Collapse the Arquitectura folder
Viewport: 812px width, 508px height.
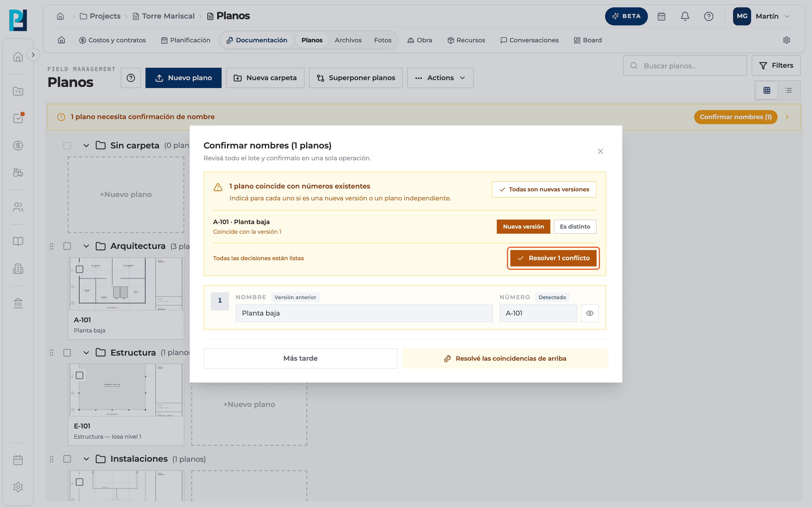click(86, 246)
